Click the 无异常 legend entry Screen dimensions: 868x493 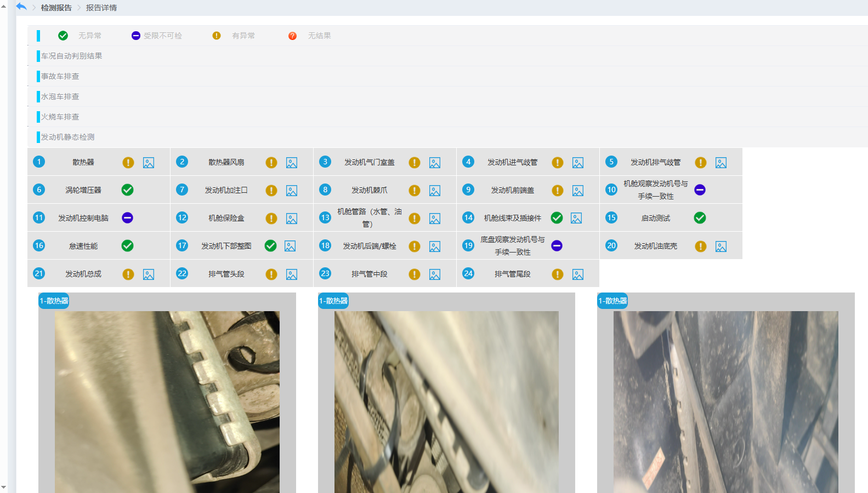(x=80, y=36)
